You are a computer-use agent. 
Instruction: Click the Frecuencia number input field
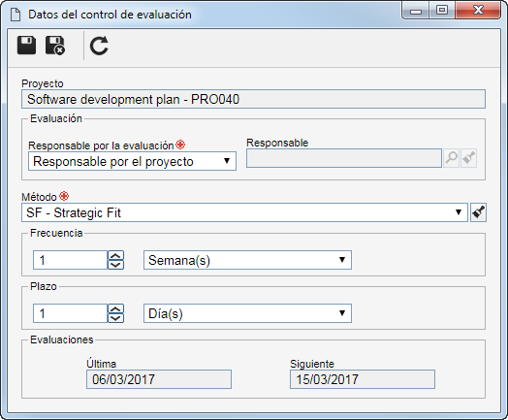[x=70, y=260]
